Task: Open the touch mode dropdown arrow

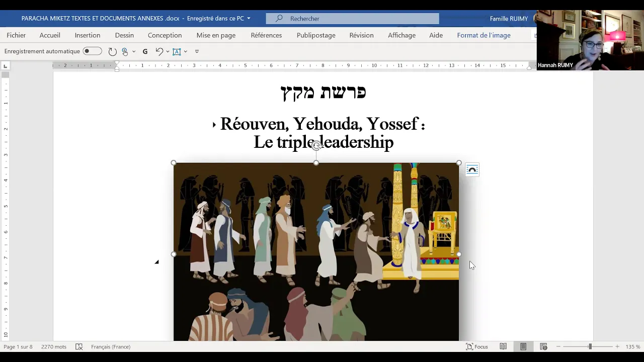Action: click(134, 51)
